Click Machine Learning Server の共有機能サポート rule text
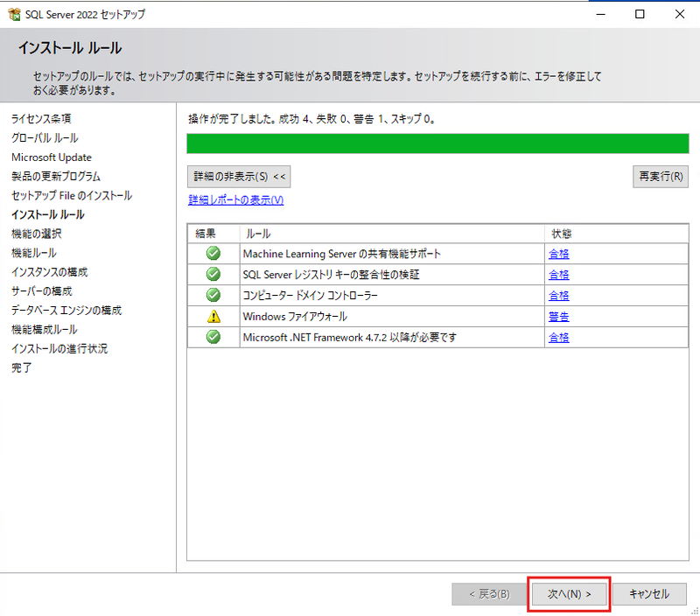This screenshot has width=700, height=616. pos(342,254)
